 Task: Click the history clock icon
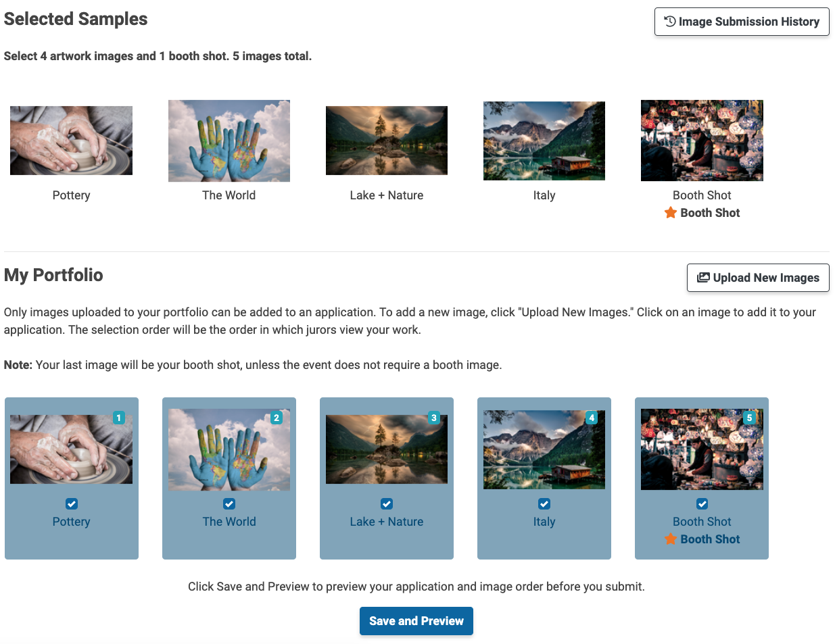click(669, 22)
